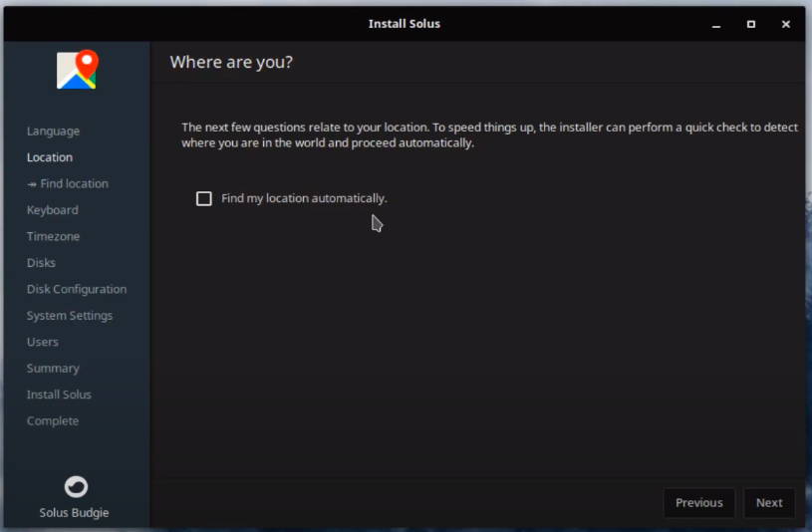Click the 'Find my location automatically.' label

coord(304,198)
